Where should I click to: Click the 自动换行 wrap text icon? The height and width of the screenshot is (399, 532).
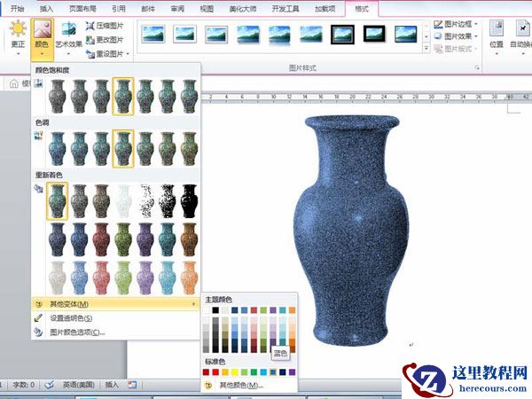tap(522, 28)
